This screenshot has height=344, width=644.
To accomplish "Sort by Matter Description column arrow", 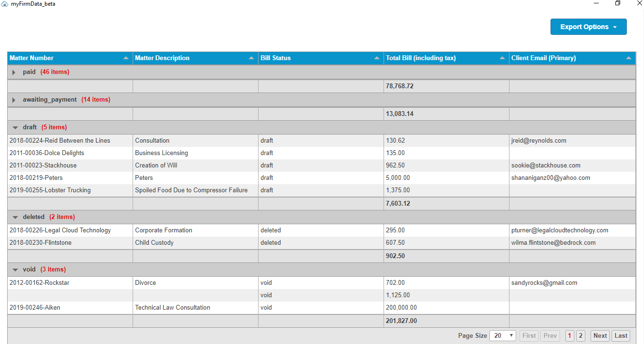I will pyautogui.click(x=251, y=58).
